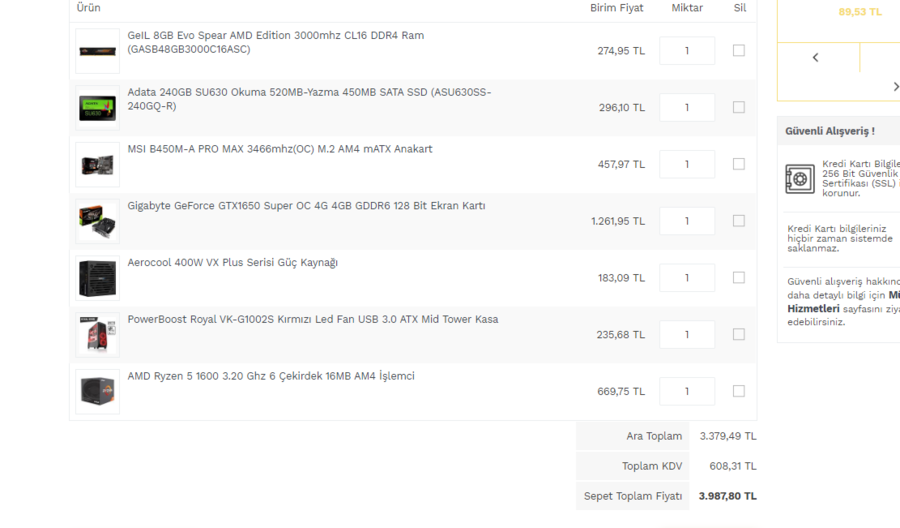Click the next arrow in product carousel
The width and height of the screenshot is (900, 528).
click(x=895, y=87)
